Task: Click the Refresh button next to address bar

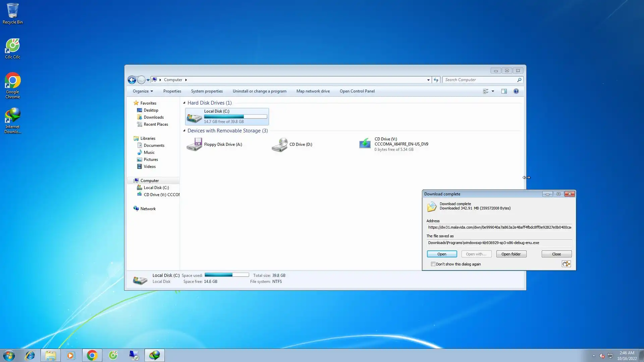Action: (436, 80)
